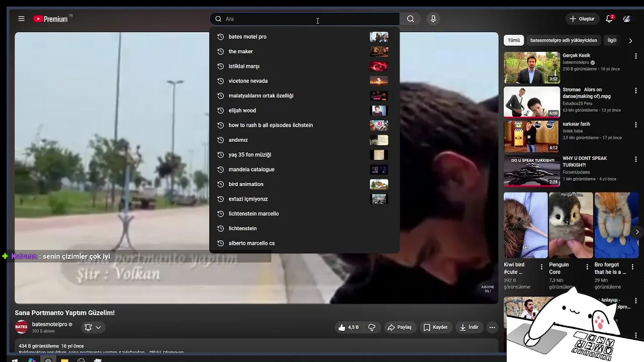This screenshot has width=644, height=362.
Task: Select the Tümü filter chip
Action: [x=514, y=40]
